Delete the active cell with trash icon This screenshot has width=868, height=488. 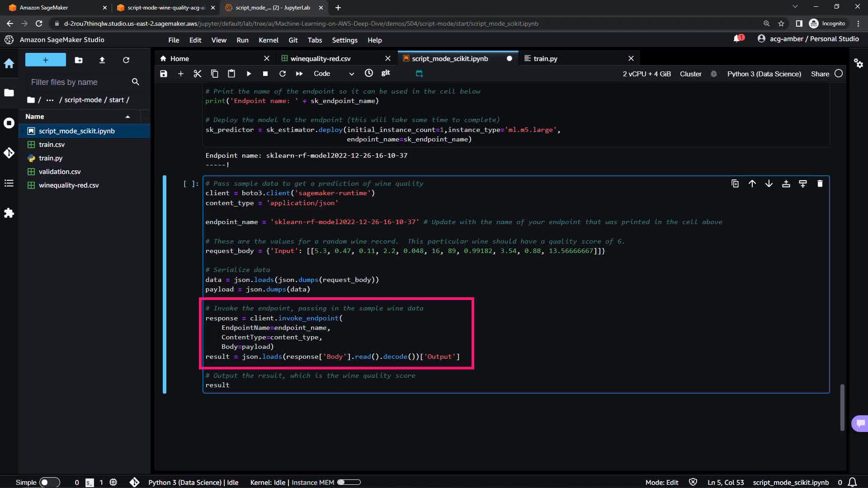(x=820, y=183)
